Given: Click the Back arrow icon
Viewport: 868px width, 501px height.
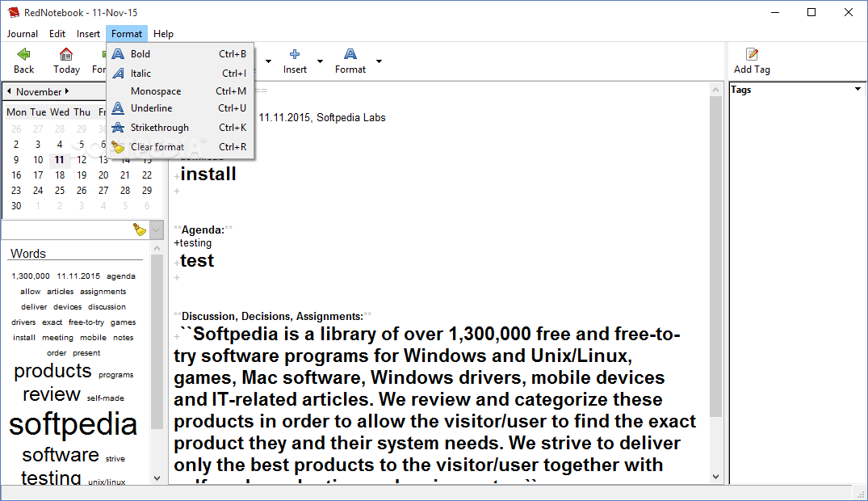Looking at the screenshot, I should (x=23, y=54).
